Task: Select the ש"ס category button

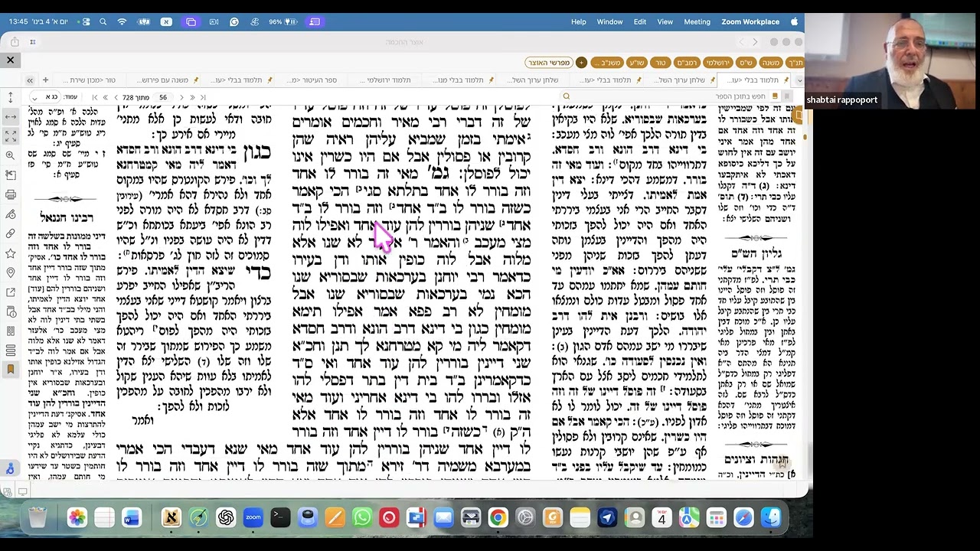Action: pyautogui.click(x=746, y=63)
